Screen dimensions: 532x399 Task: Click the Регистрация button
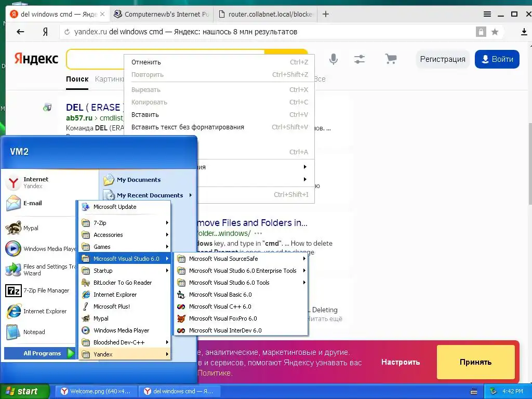point(443,59)
